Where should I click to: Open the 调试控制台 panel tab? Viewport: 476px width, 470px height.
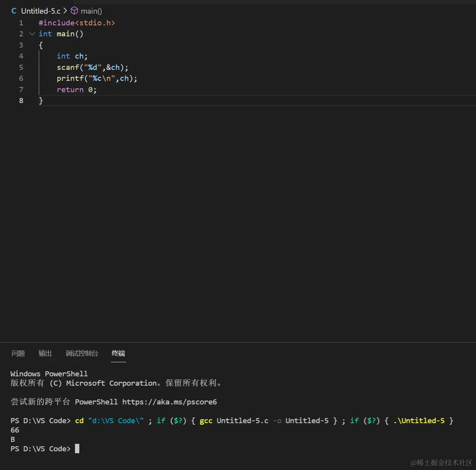tap(82, 353)
